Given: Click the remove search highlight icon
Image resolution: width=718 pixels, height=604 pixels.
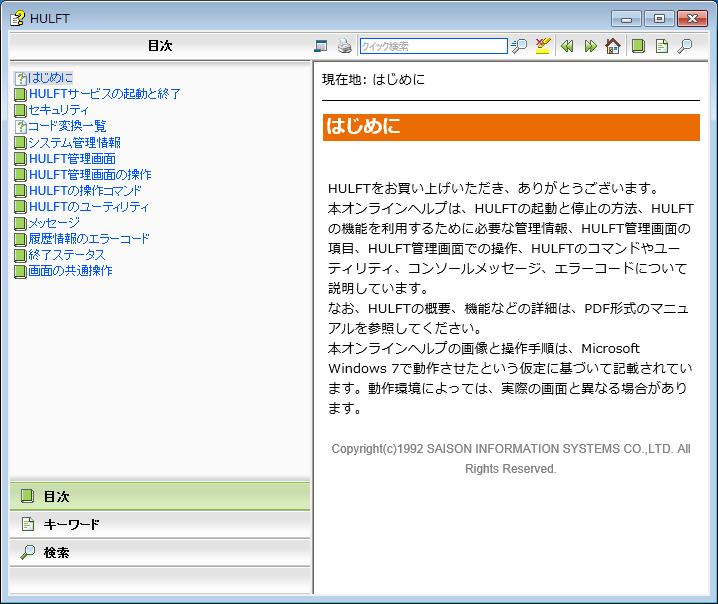Looking at the screenshot, I should click(x=543, y=46).
